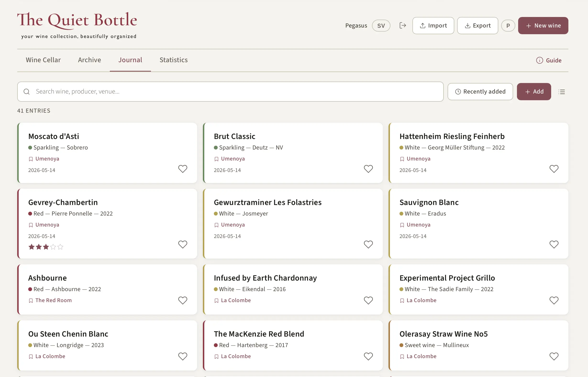Toggle heart on Ashbourne card
This screenshot has width=588, height=377.
[183, 300]
